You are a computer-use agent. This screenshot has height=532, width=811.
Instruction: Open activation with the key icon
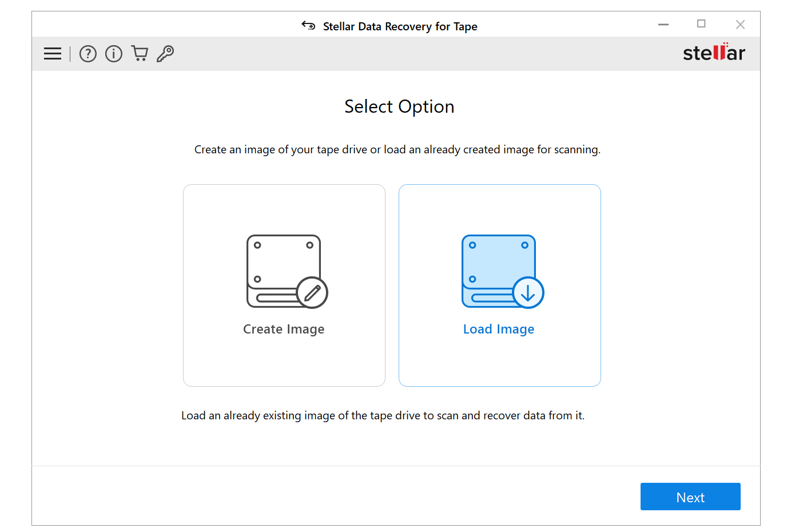click(165, 54)
